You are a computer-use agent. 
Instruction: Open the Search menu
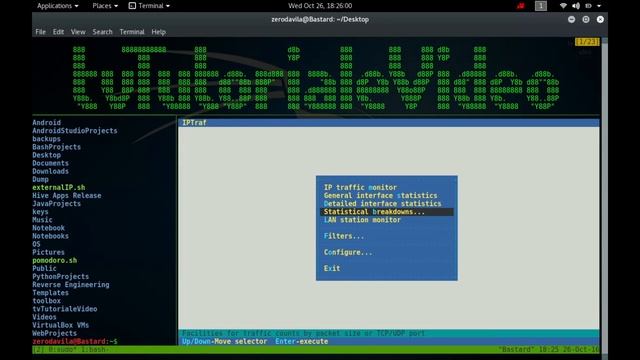102,32
